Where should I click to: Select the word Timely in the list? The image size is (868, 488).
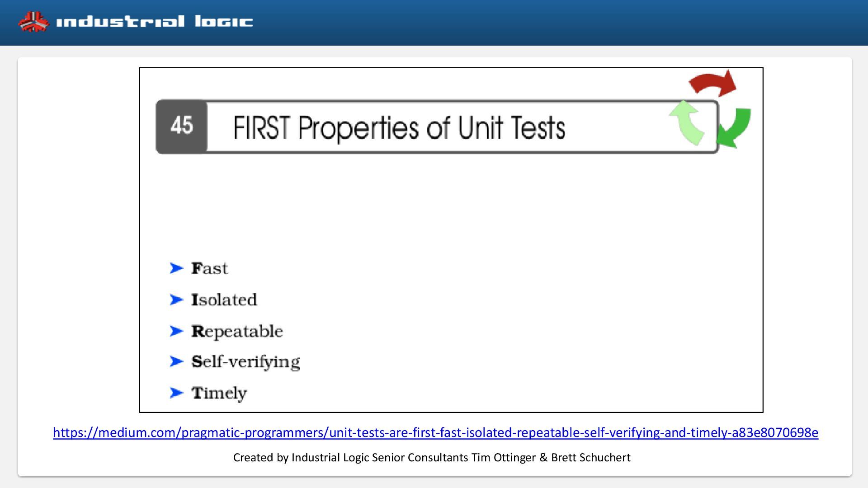pyautogui.click(x=219, y=393)
